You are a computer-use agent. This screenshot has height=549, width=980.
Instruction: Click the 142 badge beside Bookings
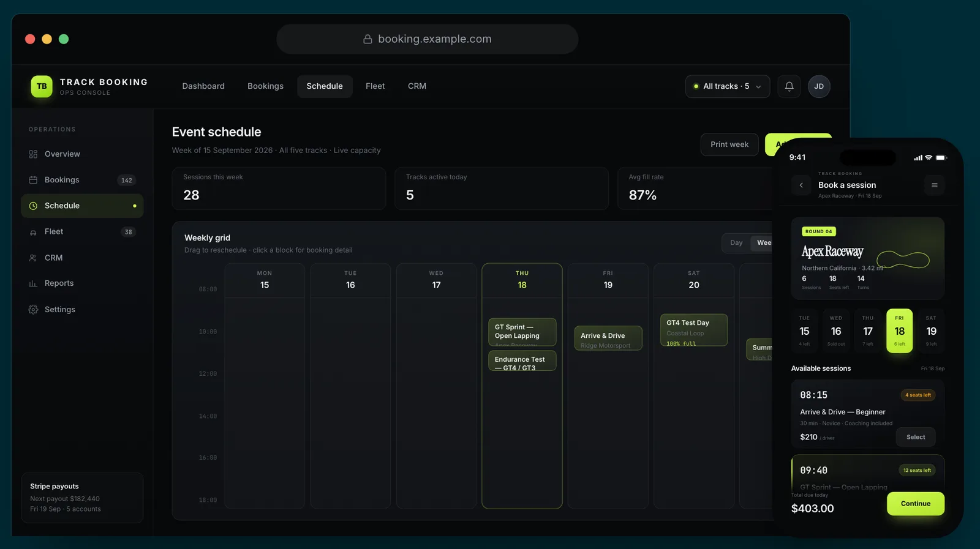pos(127,180)
